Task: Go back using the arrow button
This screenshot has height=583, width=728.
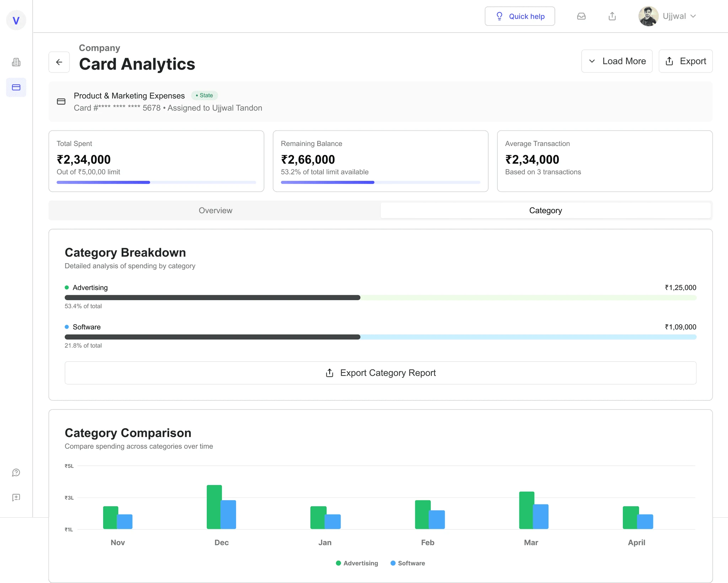Action: (x=59, y=62)
